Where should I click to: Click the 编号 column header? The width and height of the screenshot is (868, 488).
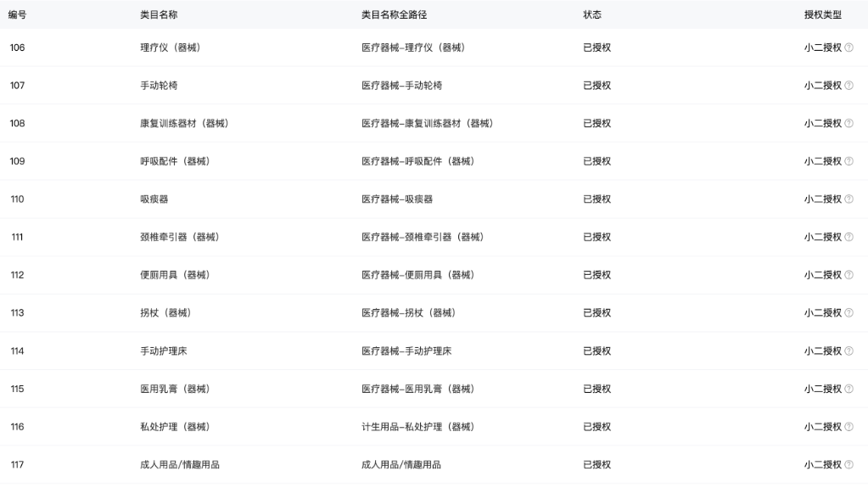(x=18, y=14)
